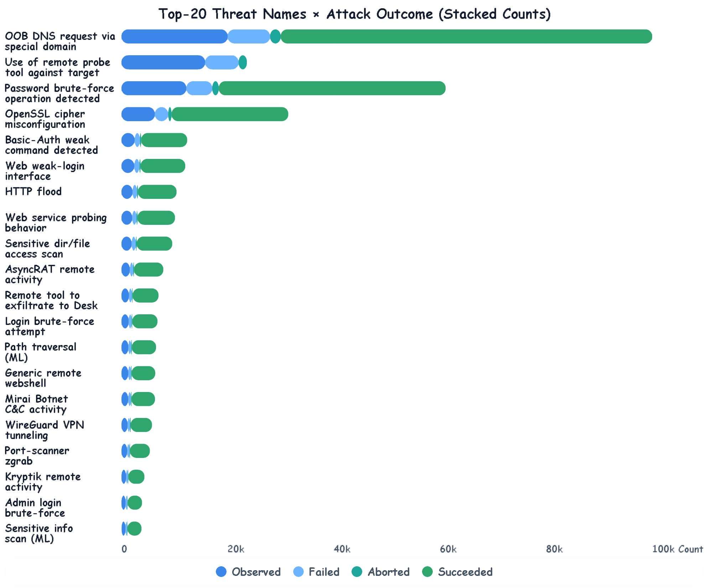Click Use of remote probe Observed bar
Viewport: 707px width, 588px height.
click(x=163, y=62)
